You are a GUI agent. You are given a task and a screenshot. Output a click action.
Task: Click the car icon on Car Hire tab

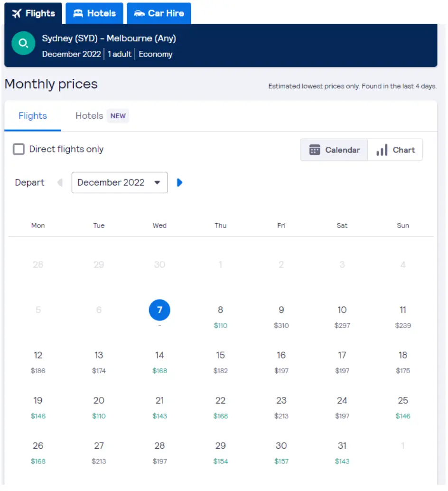(x=139, y=13)
